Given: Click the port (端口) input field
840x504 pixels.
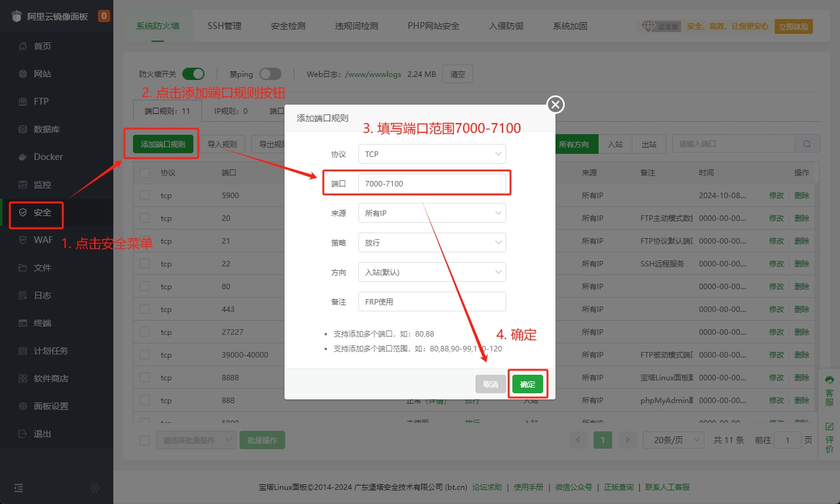Looking at the screenshot, I should click(432, 183).
